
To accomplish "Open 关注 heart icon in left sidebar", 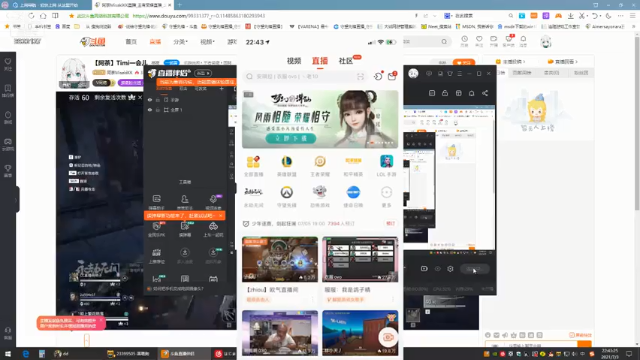I will coord(8,64).
